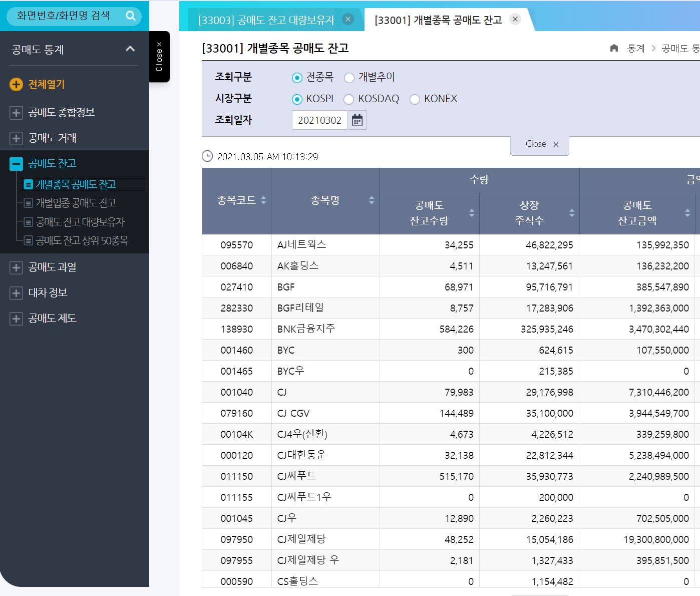Select the 개별추이 radio option

click(349, 78)
